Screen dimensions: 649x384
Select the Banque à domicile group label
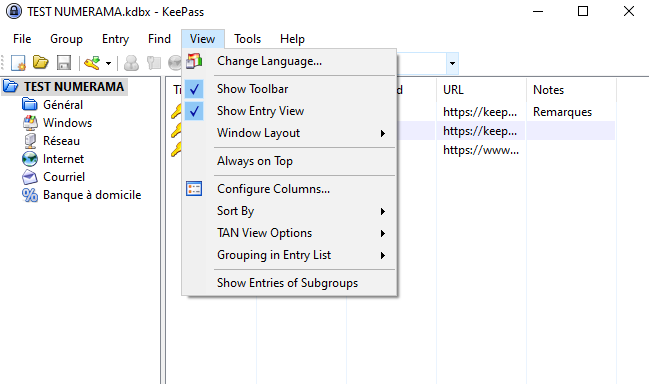tap(92, 195)
